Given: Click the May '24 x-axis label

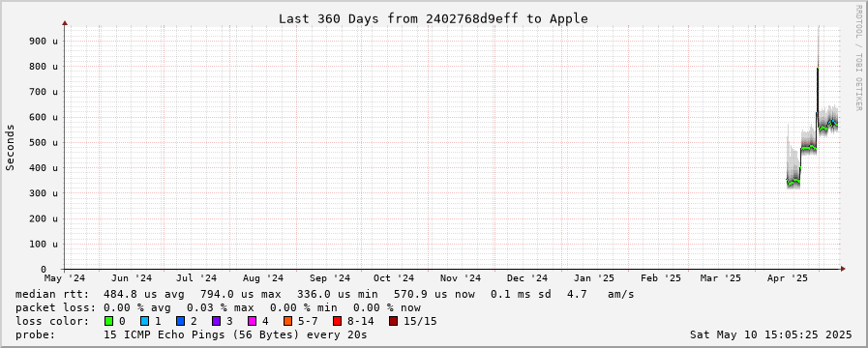Looking at the screenshot, I should (x=66, y=277).
